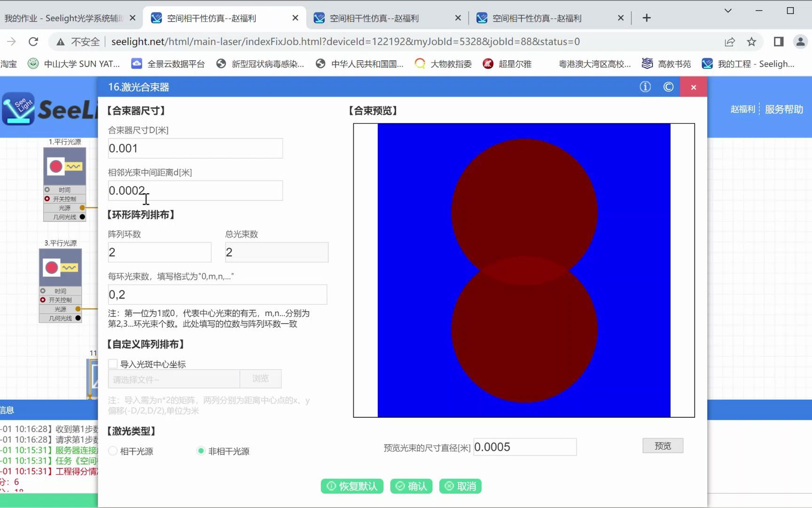
Task: Open the share page icon in address bar
Action: (730, 42)
